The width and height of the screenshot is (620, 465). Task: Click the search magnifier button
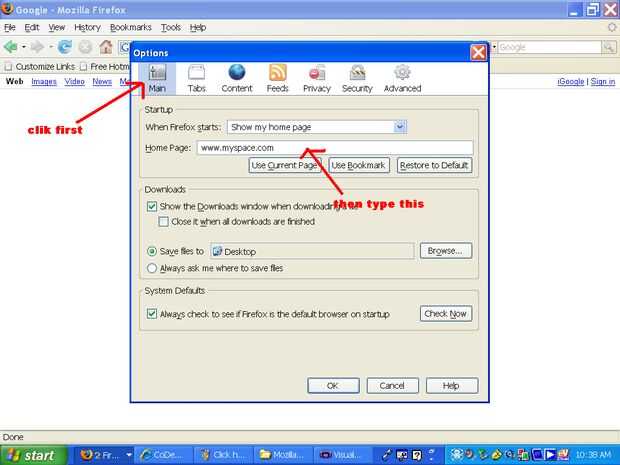coord(609,47)
